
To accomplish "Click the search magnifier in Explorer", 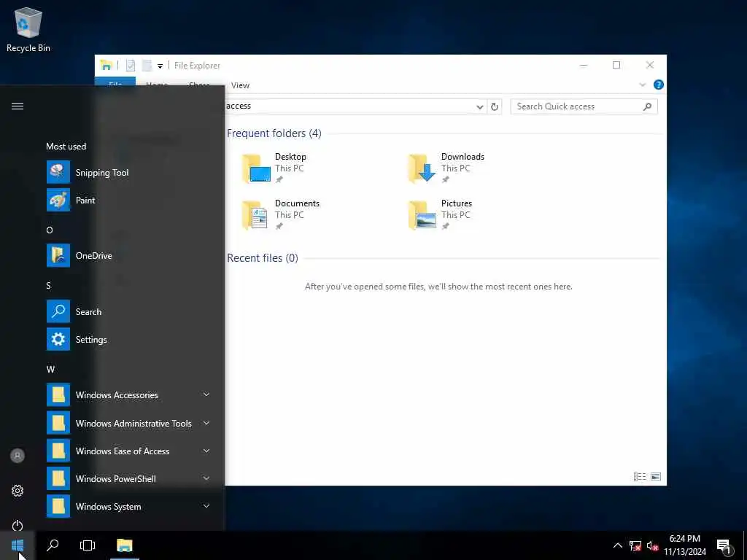I will tap(647, 106).
